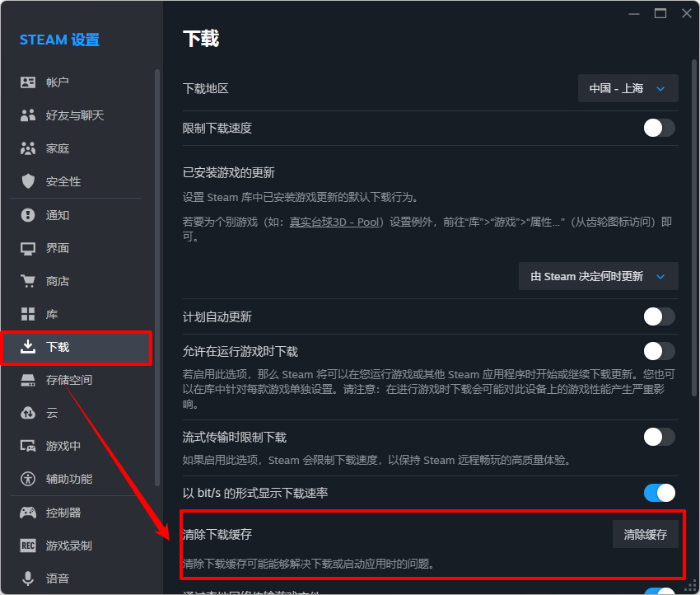Viewport: 700px width, 595px height.
Task: Open 辅助功能 settings label
Action: point(68,479)
